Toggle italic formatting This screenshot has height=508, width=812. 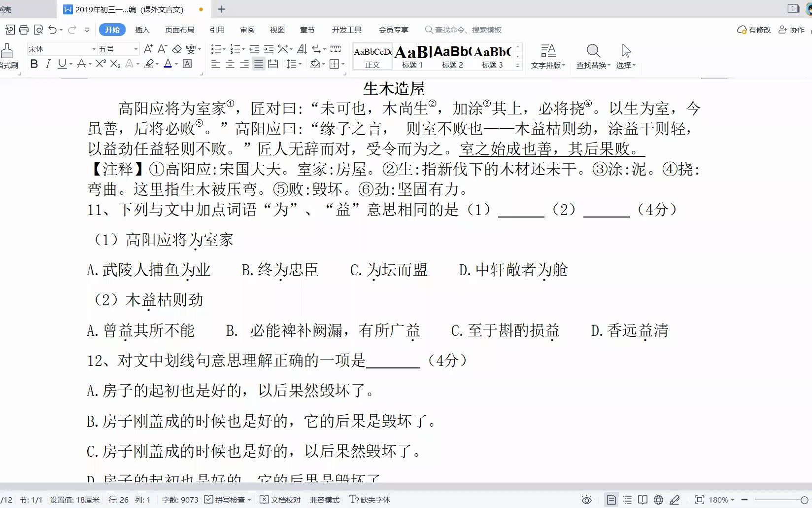(x=48, y=64)
